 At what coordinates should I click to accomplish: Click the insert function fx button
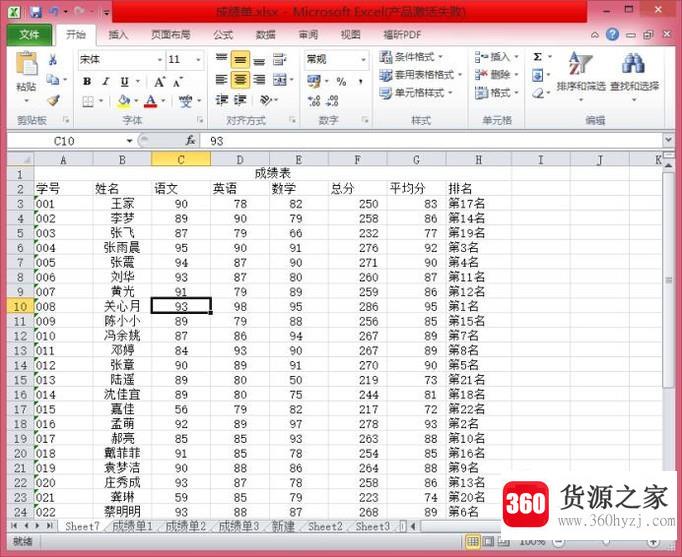(x=191, y=140)
